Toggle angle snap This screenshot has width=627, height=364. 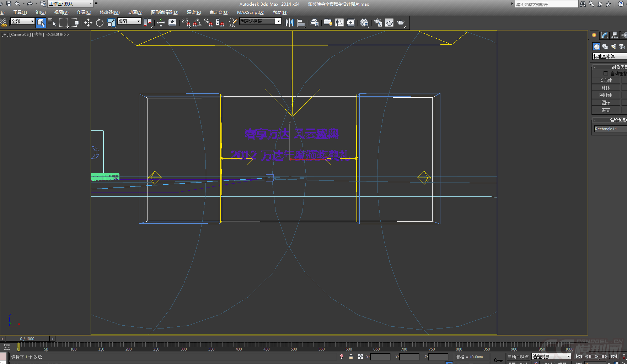coord(197,23)
